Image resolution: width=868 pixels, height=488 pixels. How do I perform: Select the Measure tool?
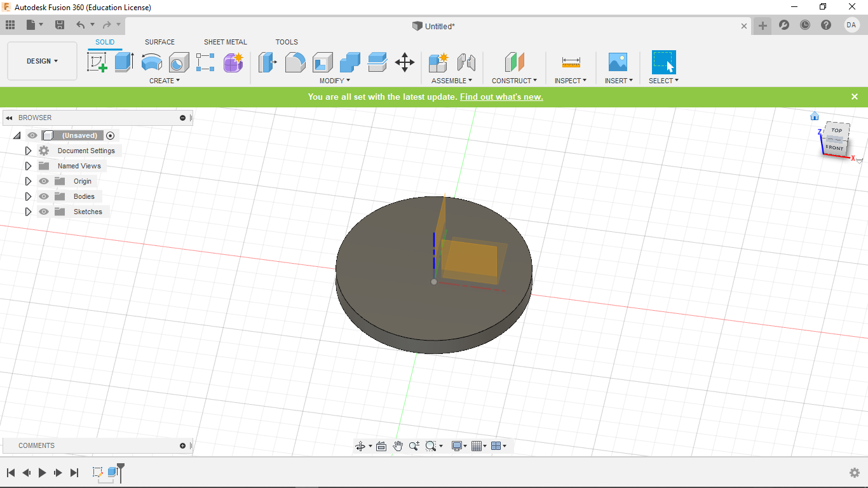pos(571,62)
